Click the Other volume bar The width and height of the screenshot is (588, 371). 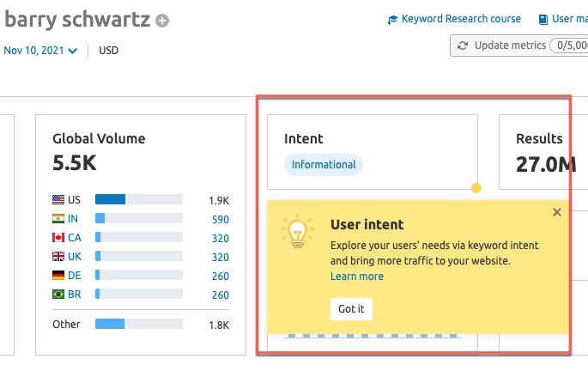click(x=139, y=324)
